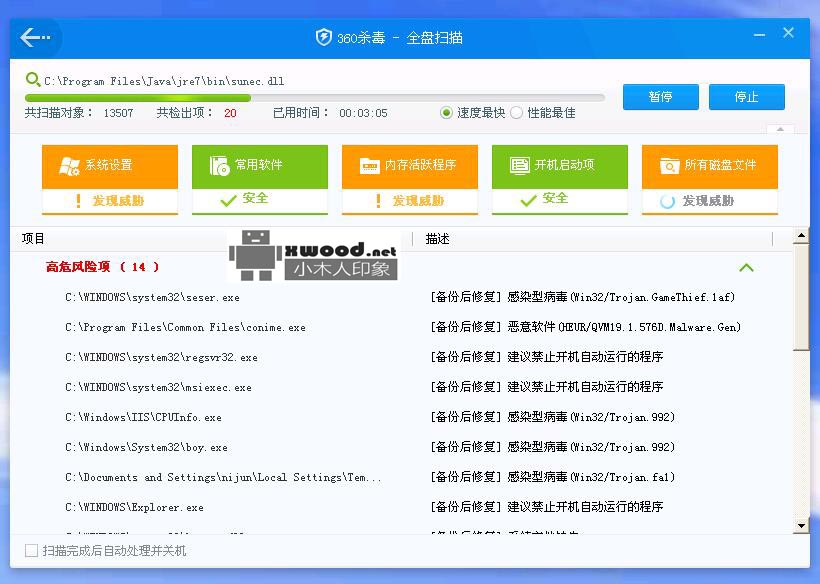Open the 系统设置 category tile
The image size is (820, 584).
pos(110,179)
